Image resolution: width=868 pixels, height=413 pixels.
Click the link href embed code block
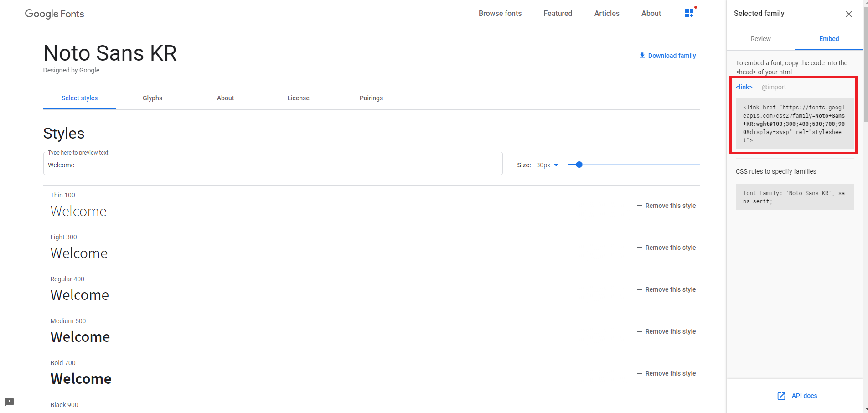[795, 124]
